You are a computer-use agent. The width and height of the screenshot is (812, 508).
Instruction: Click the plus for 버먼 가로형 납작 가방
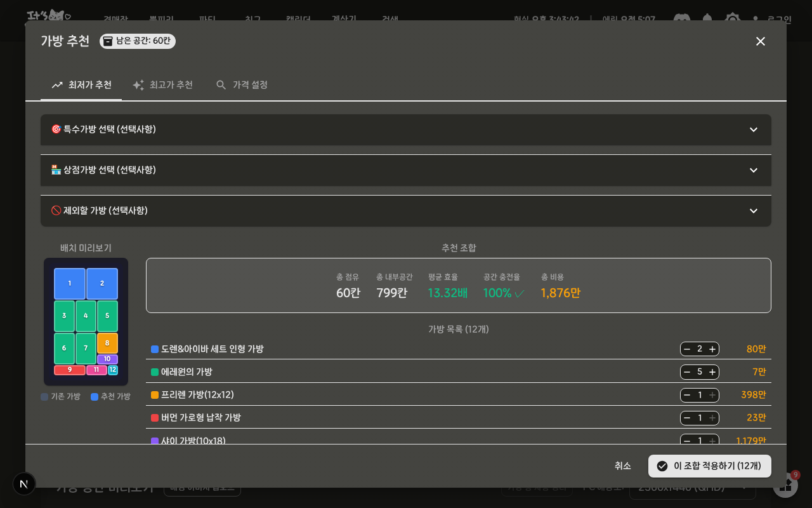712,418
